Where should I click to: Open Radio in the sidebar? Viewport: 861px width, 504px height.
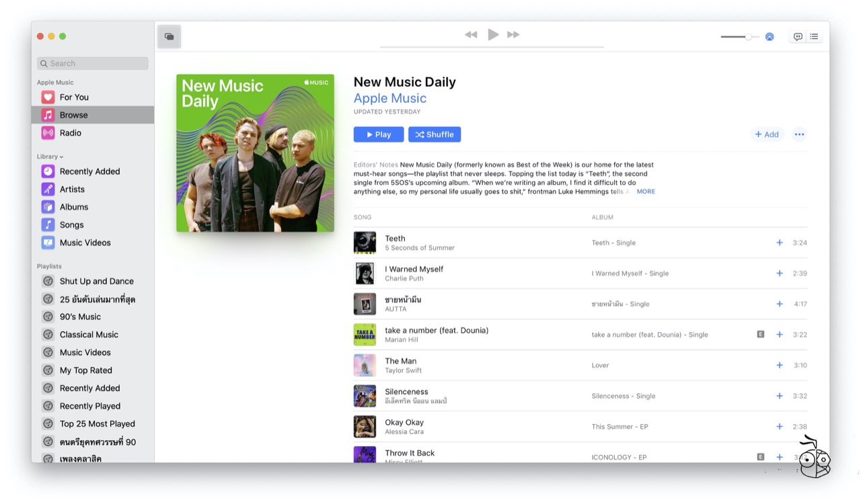click(x=70, y=133)
